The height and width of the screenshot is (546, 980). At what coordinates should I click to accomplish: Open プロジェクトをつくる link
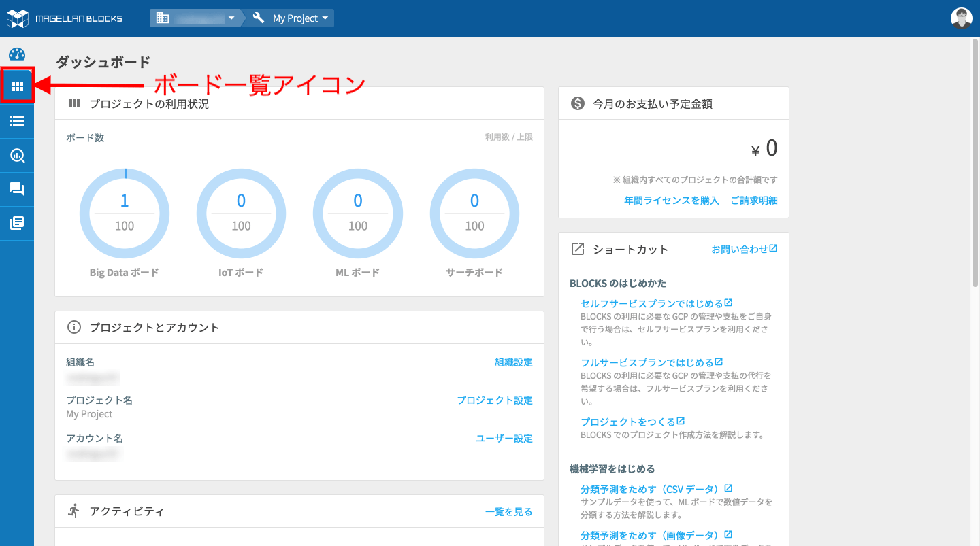633,422
